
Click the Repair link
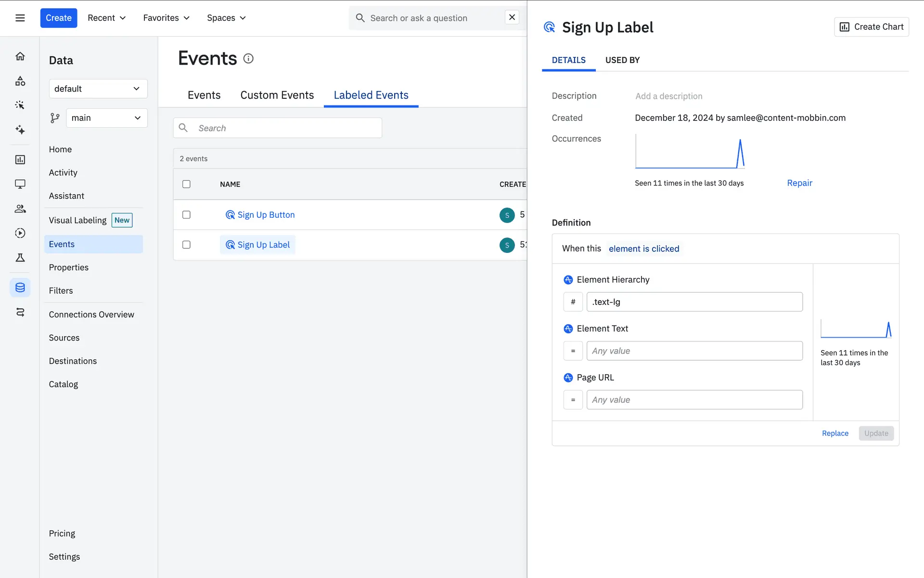coord(799,183)
